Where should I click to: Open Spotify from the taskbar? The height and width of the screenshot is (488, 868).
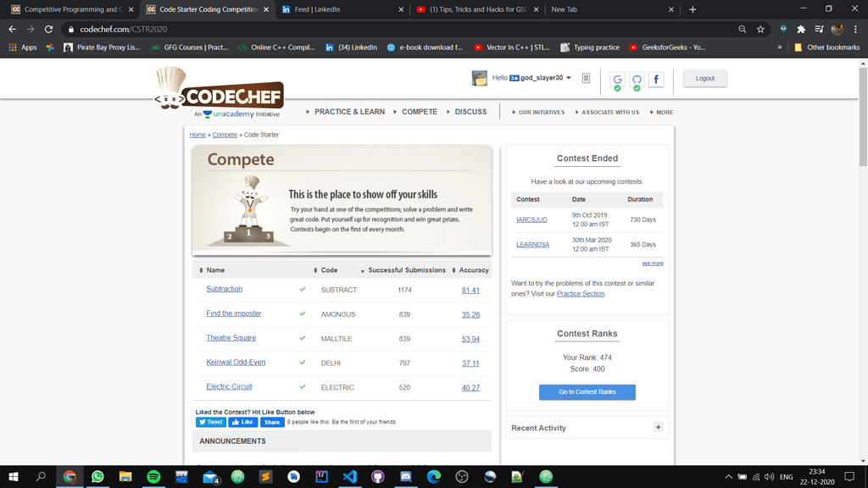click(x=153, y=476)
